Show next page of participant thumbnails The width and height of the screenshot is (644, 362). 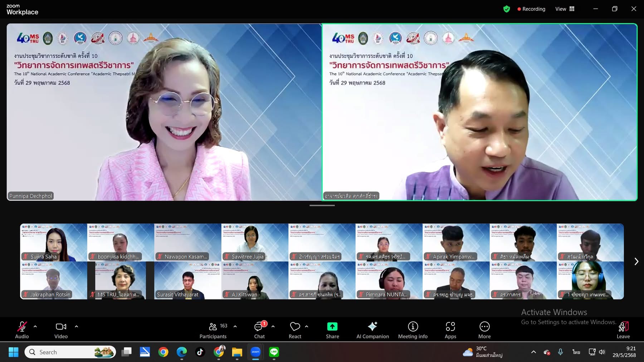coord(636,262)
